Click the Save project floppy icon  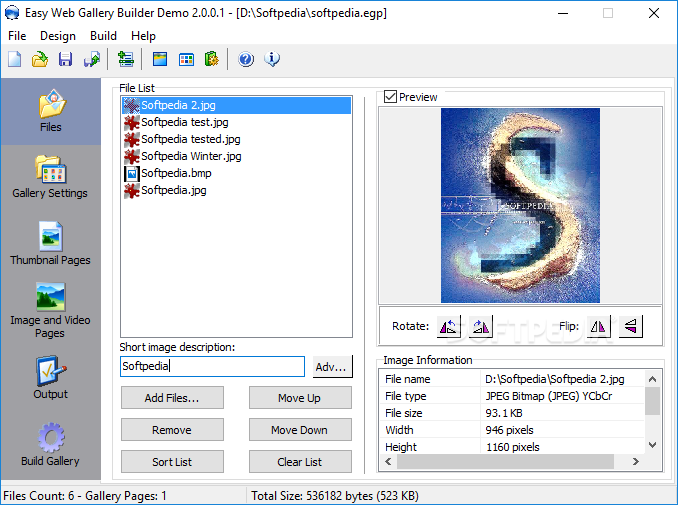pyautogui.click(x=65, y=59)
